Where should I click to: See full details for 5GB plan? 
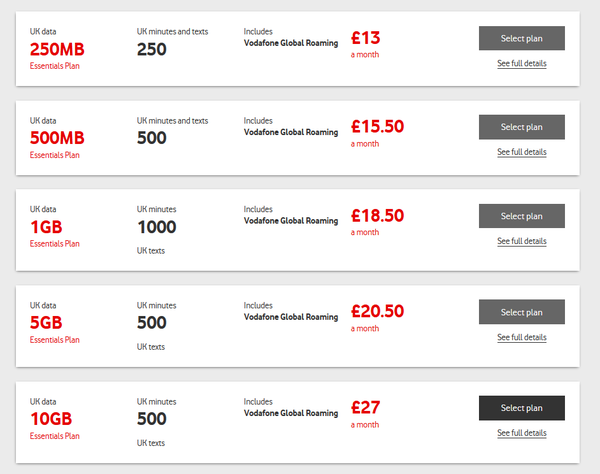[522, 337]
